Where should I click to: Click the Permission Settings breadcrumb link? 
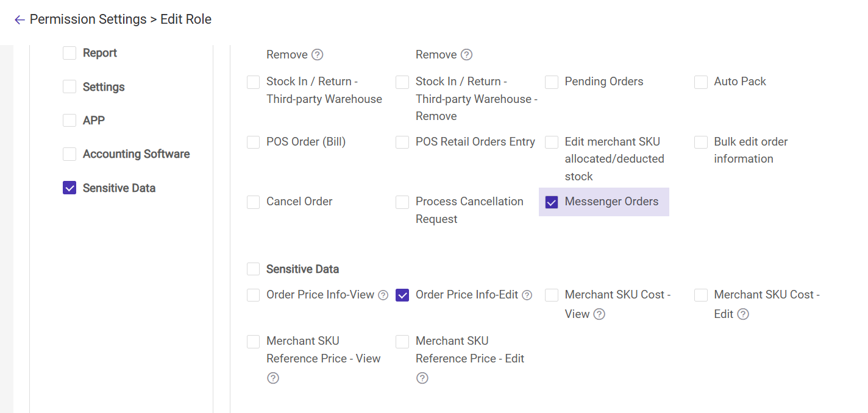(88, 19)
